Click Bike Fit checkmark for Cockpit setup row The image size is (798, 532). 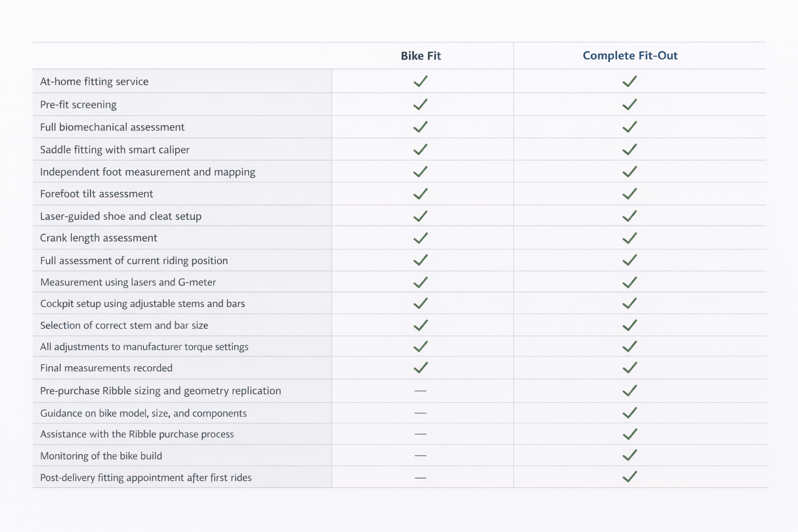pos(420,303)
